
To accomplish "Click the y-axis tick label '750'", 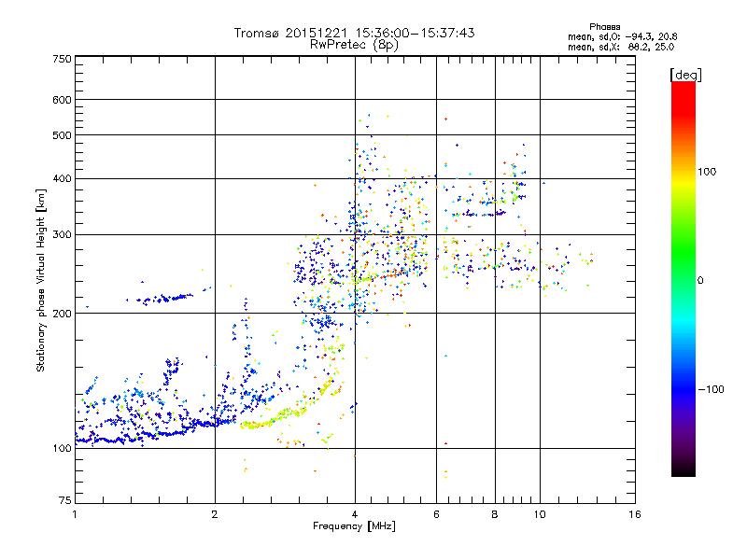I will [62, 59].
